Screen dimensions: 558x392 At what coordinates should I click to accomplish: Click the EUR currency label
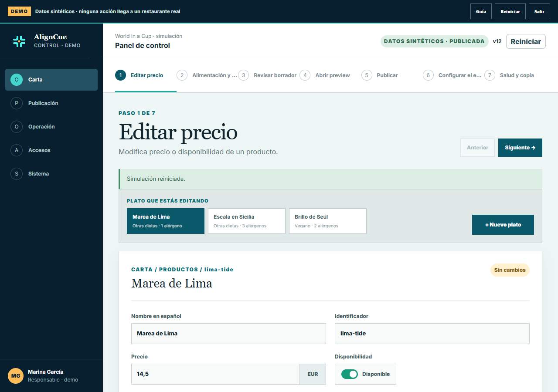pyautogui.click(x=313, y=374)
